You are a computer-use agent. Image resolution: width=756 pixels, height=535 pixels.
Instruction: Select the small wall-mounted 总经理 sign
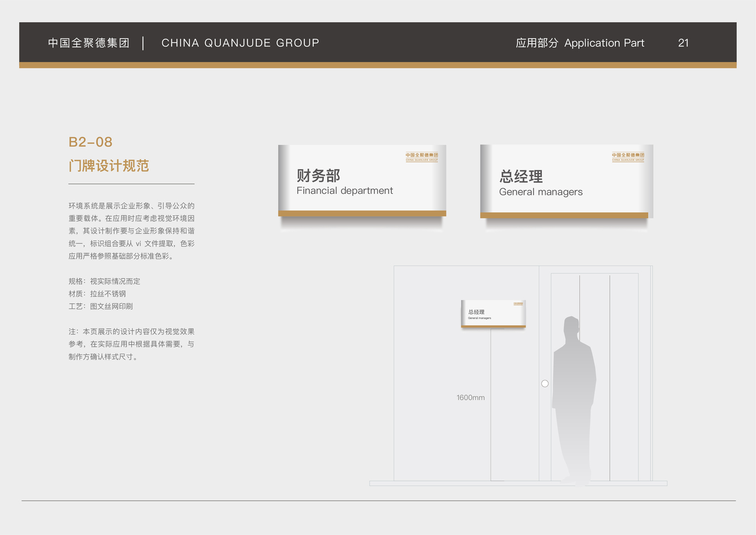point(493,314)
